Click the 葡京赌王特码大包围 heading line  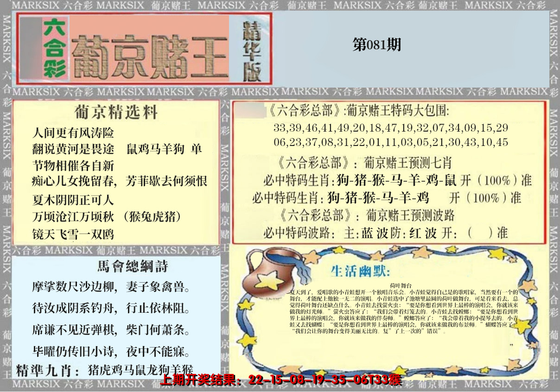359,112
